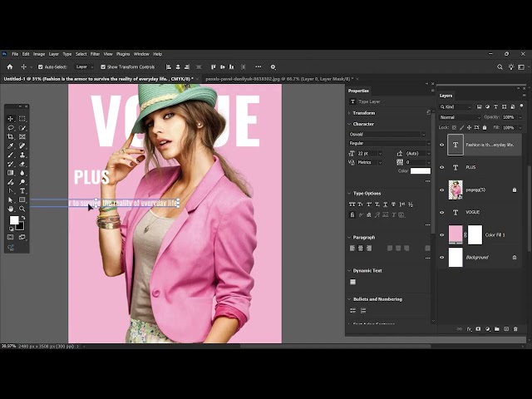Toggle the Auto-Select checkbox
The height and width of the screenshot is (399, 532).
pyautogui.click(x=41, y=67)
